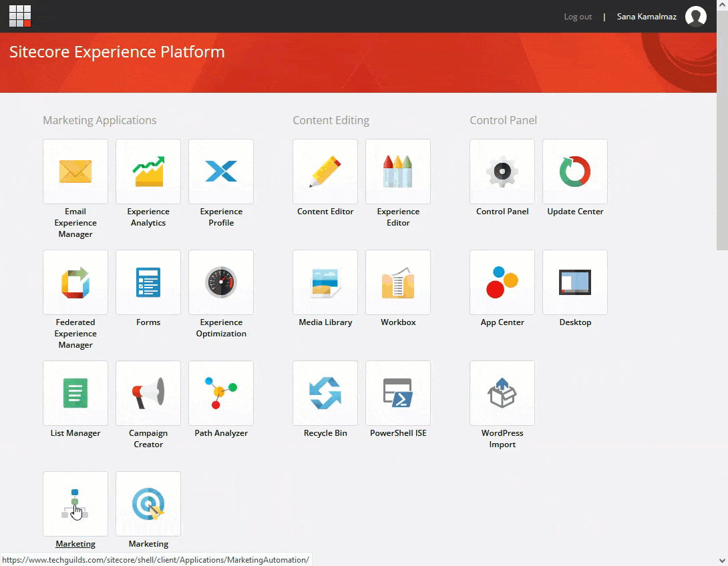Open Marketing Automation flowchart icon
Image resolution: width=728 pixels, height=566 pixels.
[x=75, y=504]
